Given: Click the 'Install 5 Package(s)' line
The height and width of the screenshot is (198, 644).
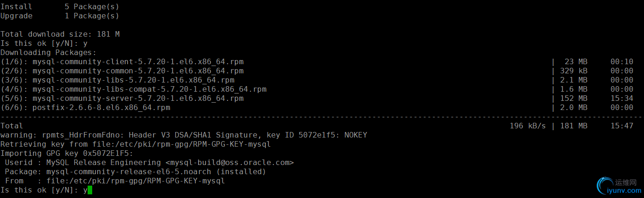Looking at the screenshot, I should coord(60,7).
